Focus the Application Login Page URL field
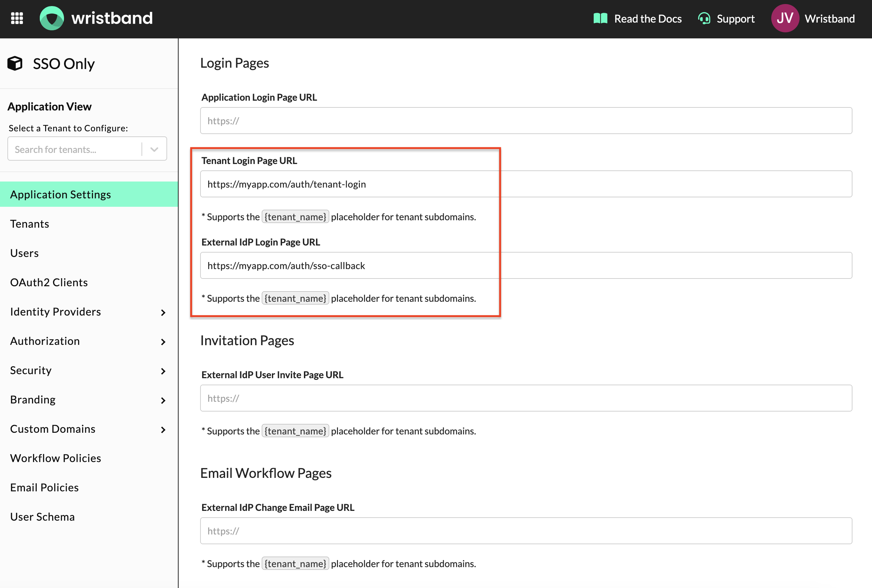 coord(526,121)
